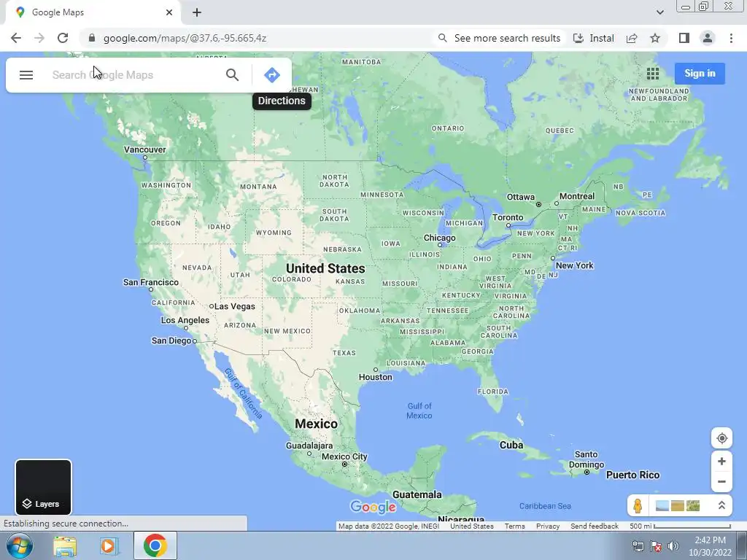Click the United States country label
747x560 pixels.
[325, 268]
